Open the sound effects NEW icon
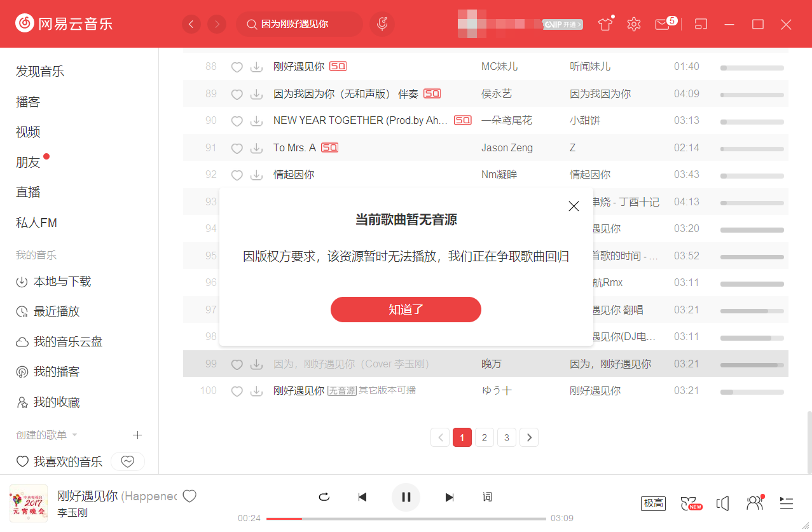 691,503
